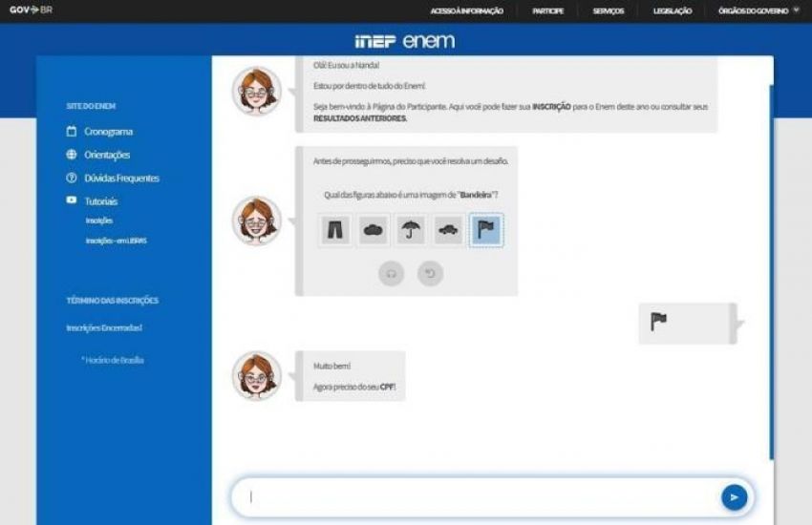This screenshot has height=525, width=812.
Task: Click Nanda avatar beside CPF request
Action: (x=256, y=375)
